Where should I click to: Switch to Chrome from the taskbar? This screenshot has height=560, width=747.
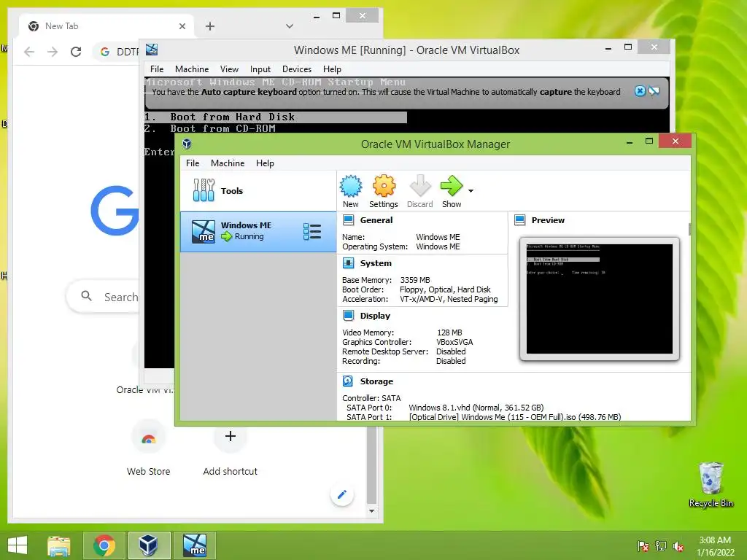click(x=104, y=545)
